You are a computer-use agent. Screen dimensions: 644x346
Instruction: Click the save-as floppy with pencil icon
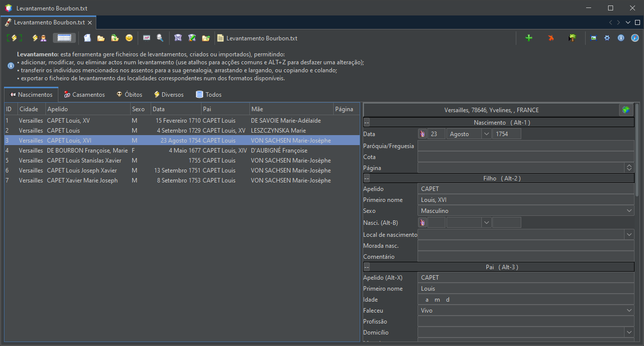coord(192,38)
